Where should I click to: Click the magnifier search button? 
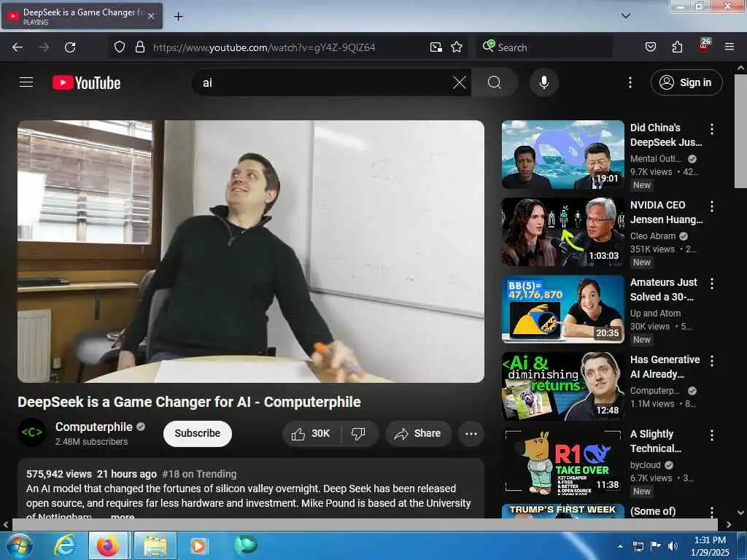pyautogui.click(x=495, y=82)
